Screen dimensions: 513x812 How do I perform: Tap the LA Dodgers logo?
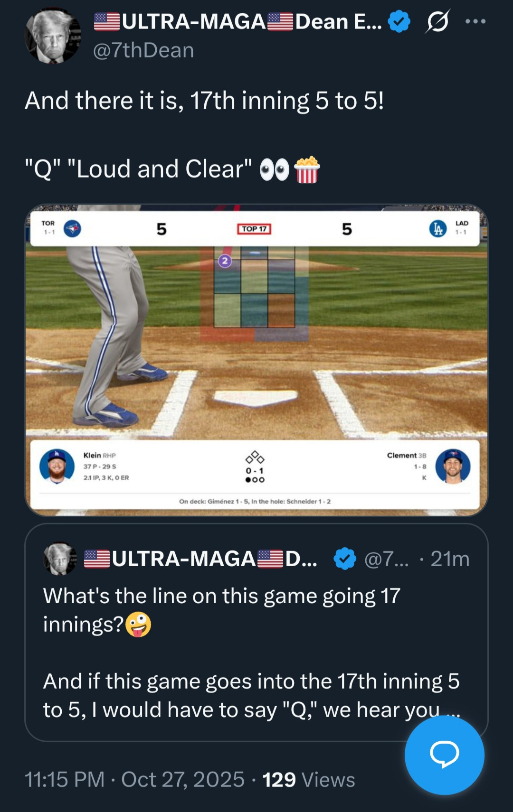coord(437,229)
